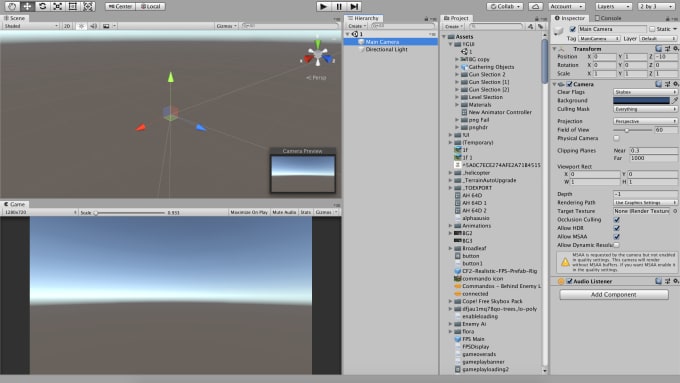This screenshot has height=383, width=680.
Task: Click the Project search-by-label icon
Action: click(x=540, y=26)
